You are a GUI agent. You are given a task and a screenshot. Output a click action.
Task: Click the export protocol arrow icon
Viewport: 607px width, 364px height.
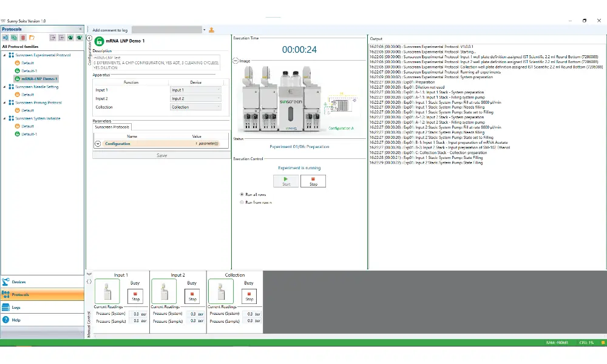click(52, 38)
